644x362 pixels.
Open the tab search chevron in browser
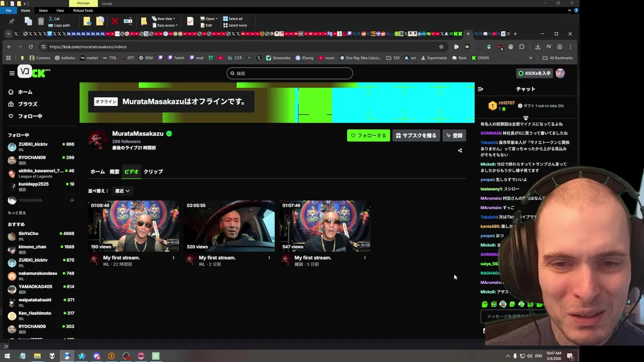coord(8,34)
